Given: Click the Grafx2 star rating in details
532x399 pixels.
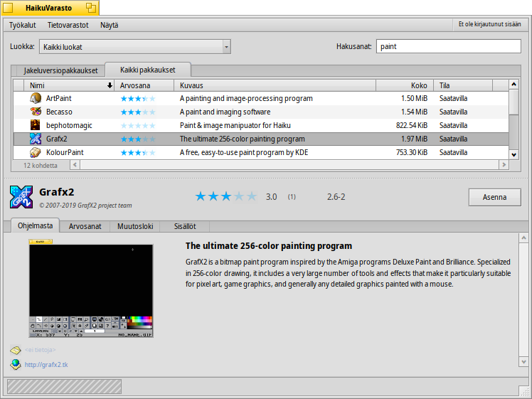Looking at the screenshot, I should click(224, 196).
